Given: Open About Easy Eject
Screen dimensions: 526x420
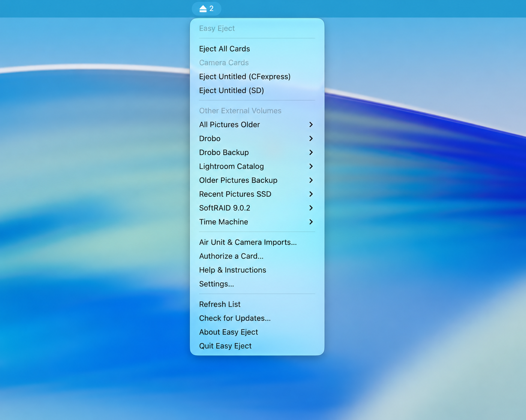Looking at the screenshot, I should point(257,332).
